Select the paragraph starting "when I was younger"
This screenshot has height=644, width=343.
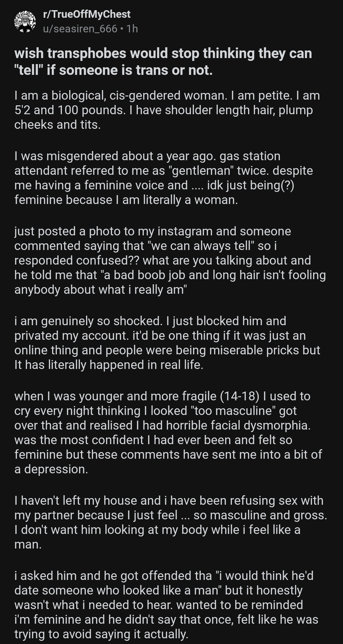pos(168,433)
